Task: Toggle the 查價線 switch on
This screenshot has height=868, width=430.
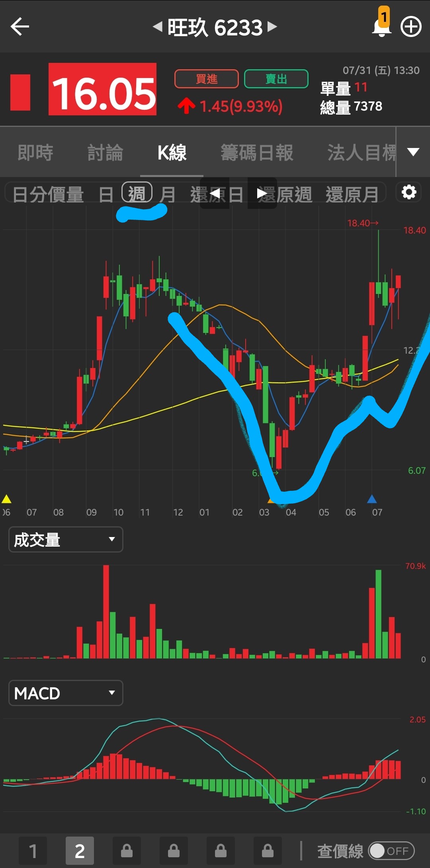Action: click(x=391, y=851)
